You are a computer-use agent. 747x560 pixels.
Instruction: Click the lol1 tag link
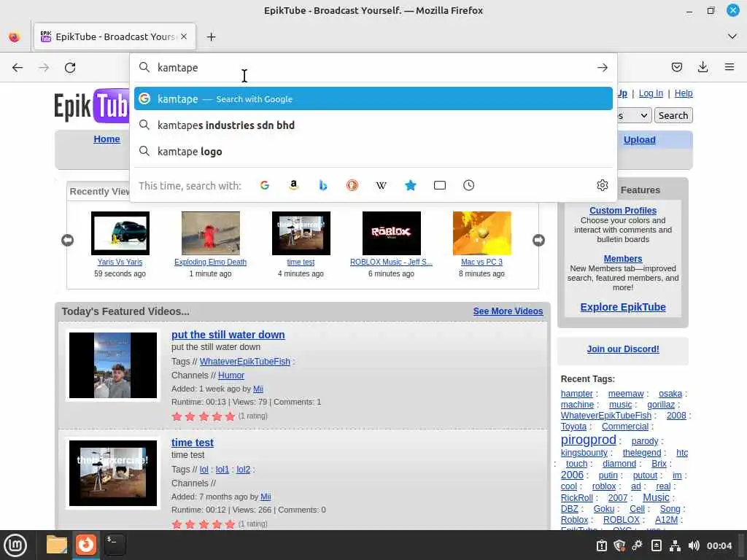(222, 470)
